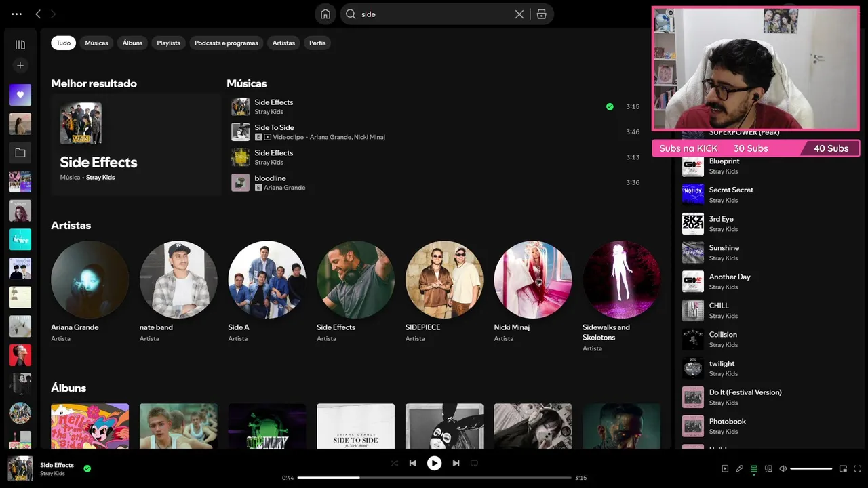Viewport: 868px width, 488px height.
Task: Enter full screen mode icon
Action: pos(857,468)
